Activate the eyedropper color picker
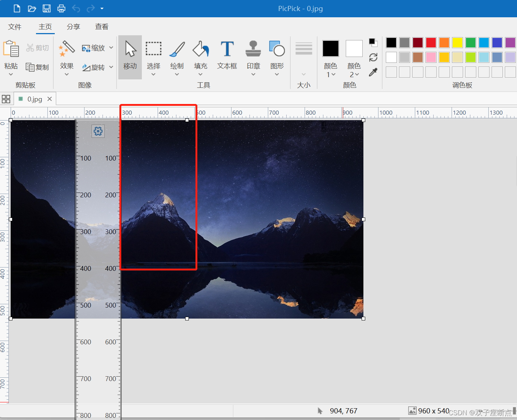Viewport: 517px width, 420px height. pyautogui.click(x=373, y=72)
